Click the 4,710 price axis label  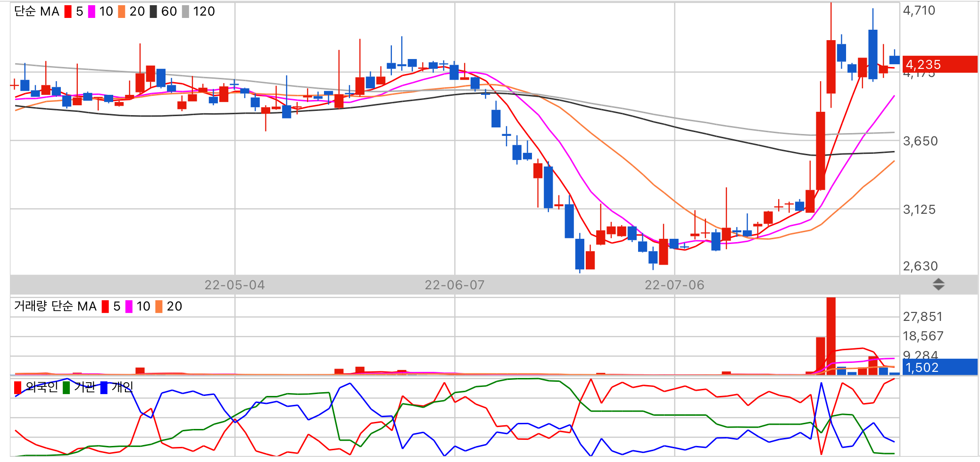point(919,10)
